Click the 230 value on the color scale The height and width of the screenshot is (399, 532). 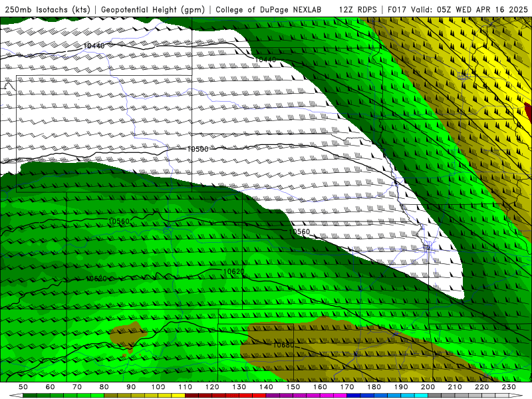pos(509,387)
